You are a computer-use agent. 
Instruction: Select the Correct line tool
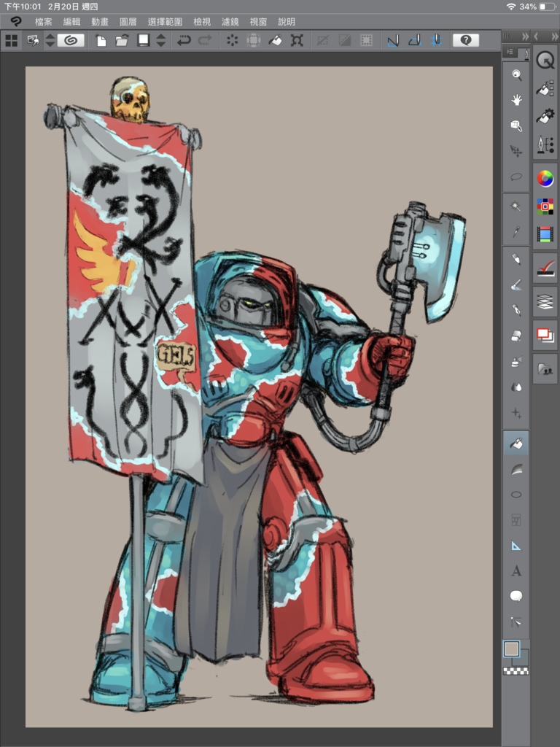tap(516, 622)
